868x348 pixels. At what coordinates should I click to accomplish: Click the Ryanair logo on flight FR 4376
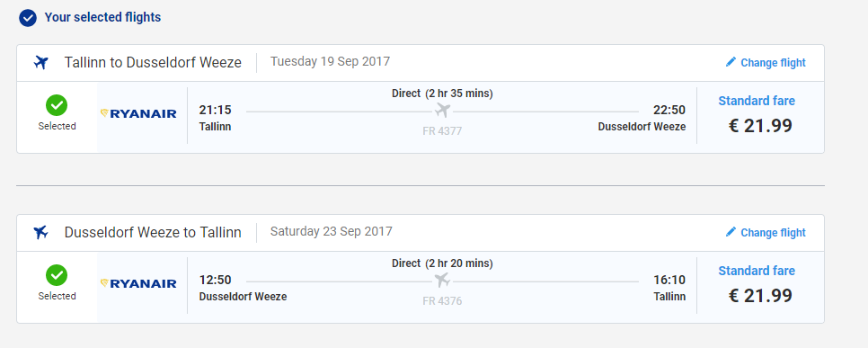click(138, 284)
